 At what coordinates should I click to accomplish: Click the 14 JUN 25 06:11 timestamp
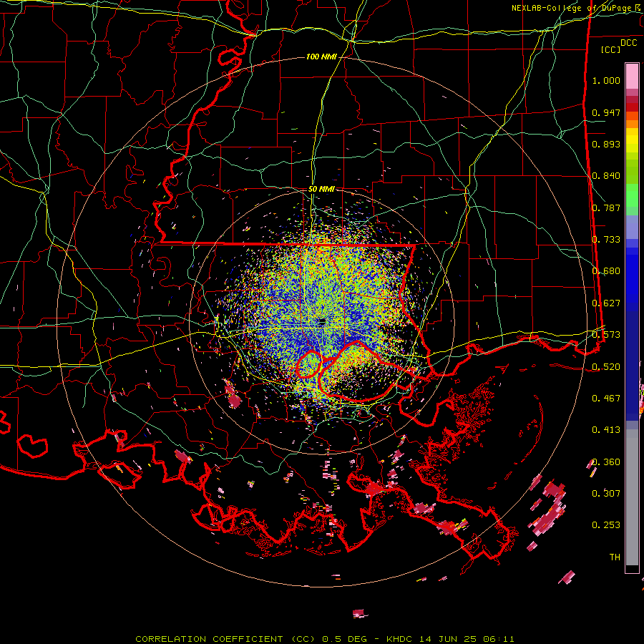click(x=467, y=639)
